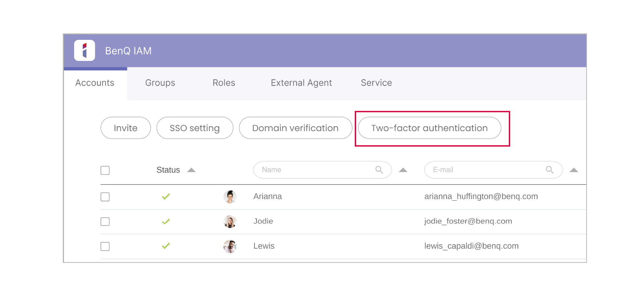Click the SSO setting button
The image size is (644, 297).
point(195,128)
